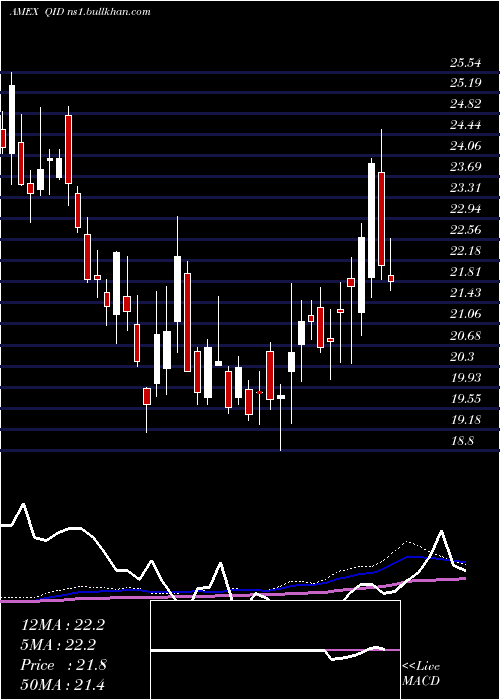Click the 5MA : 22.2 readout
Viewport: 500px width, 700px height.
tap(58, 645)
